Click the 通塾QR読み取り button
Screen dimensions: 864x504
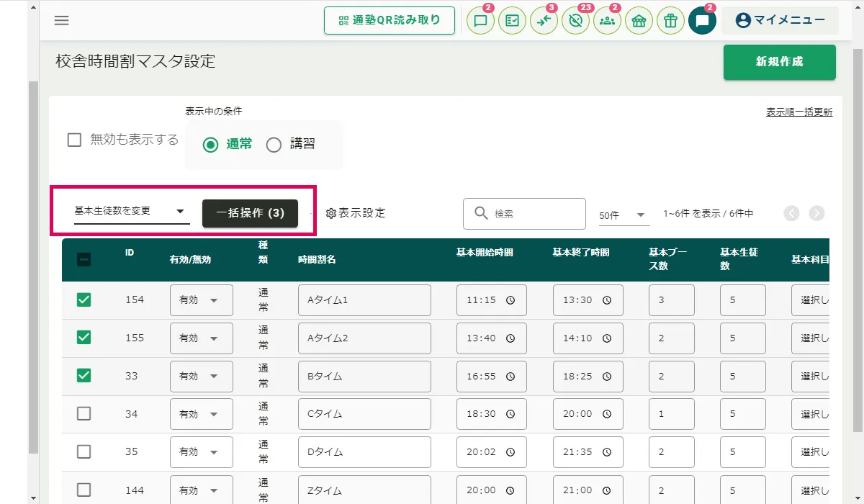[390, 21]
